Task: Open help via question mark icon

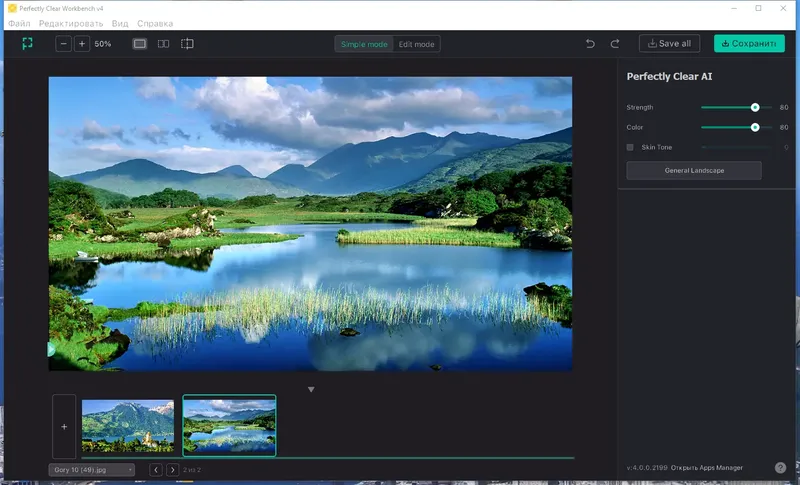Action: 780,467
